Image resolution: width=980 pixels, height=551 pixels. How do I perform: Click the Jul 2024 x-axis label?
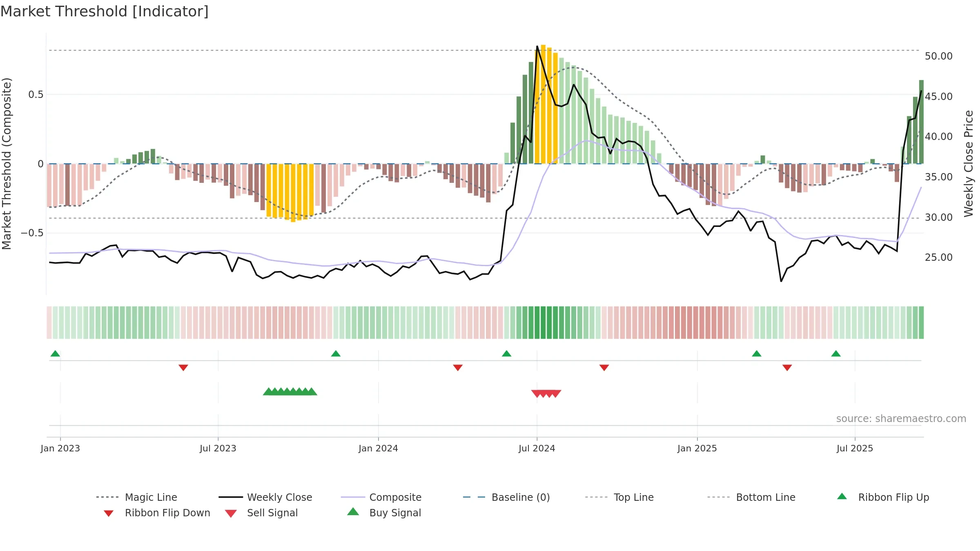click(537, 448)
